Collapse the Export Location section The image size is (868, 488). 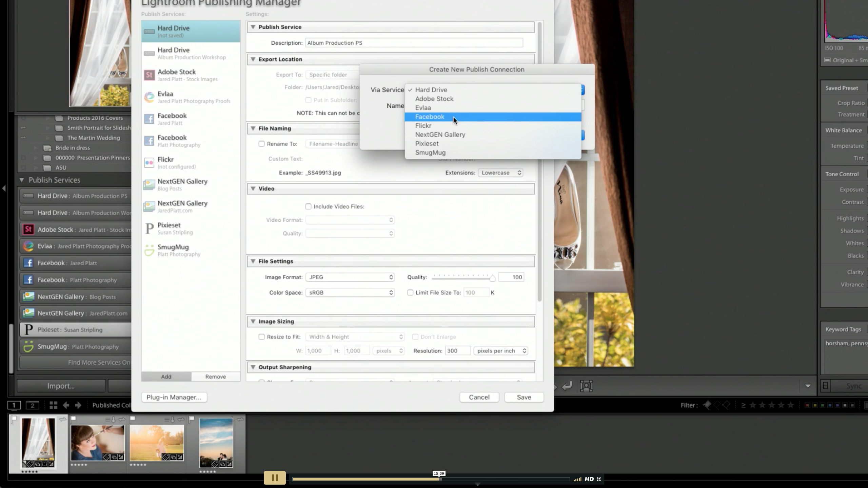pos(253,59)
